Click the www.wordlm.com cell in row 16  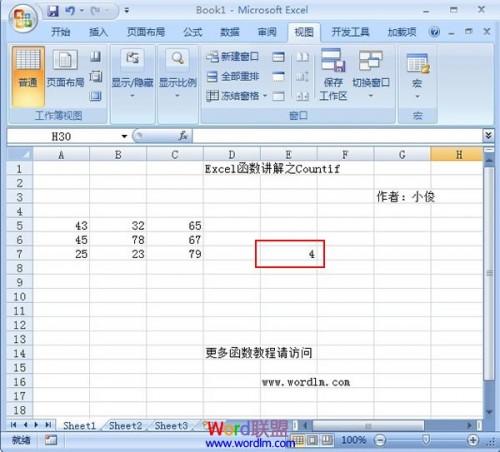pyautogui.click(x=306, y=382)
